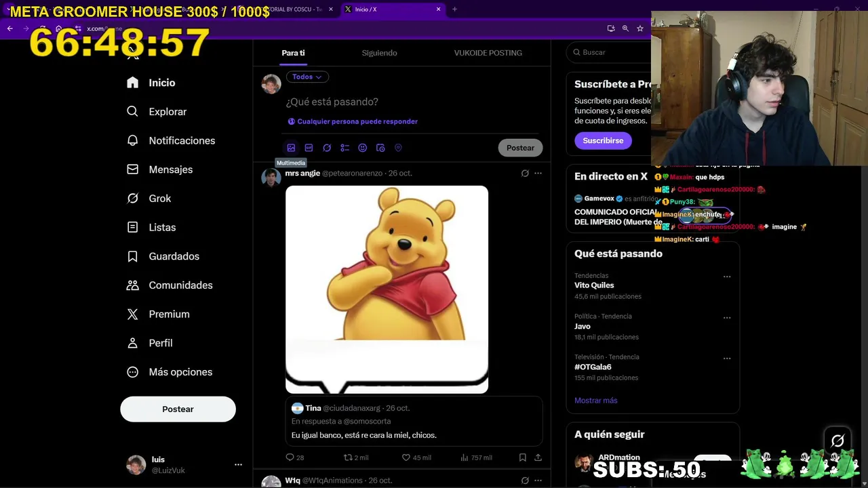
Task: Close the Inicio / X browser tab
Action: tap(438, 9)
